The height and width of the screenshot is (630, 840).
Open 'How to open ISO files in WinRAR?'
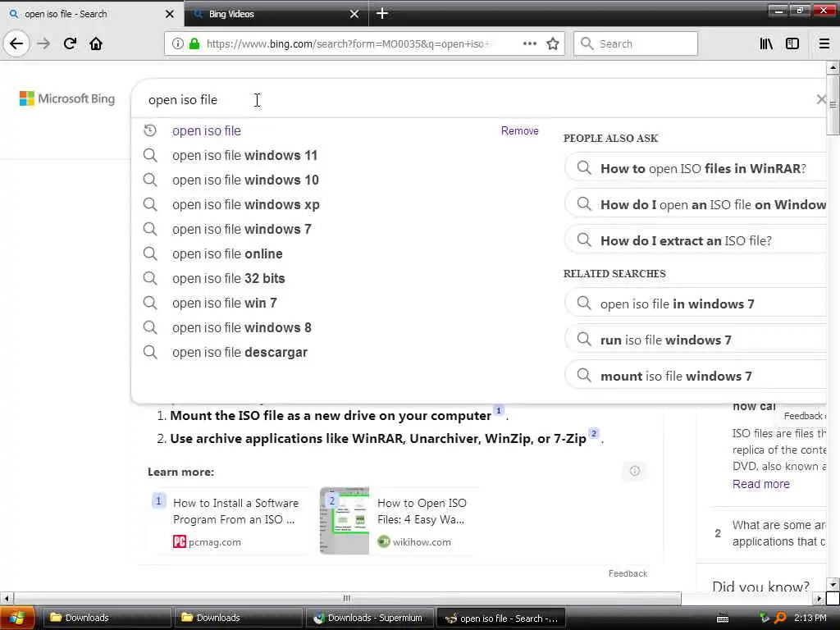696,168
